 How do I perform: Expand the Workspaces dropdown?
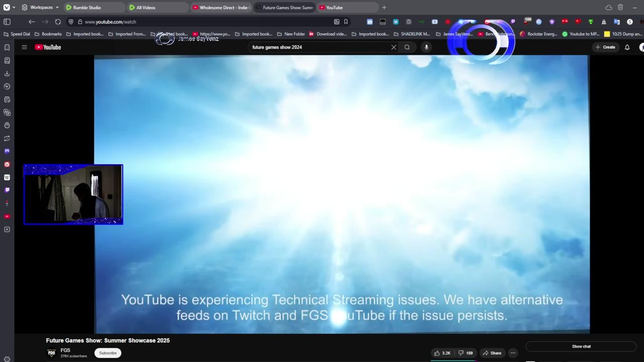(x=40, y=8)
